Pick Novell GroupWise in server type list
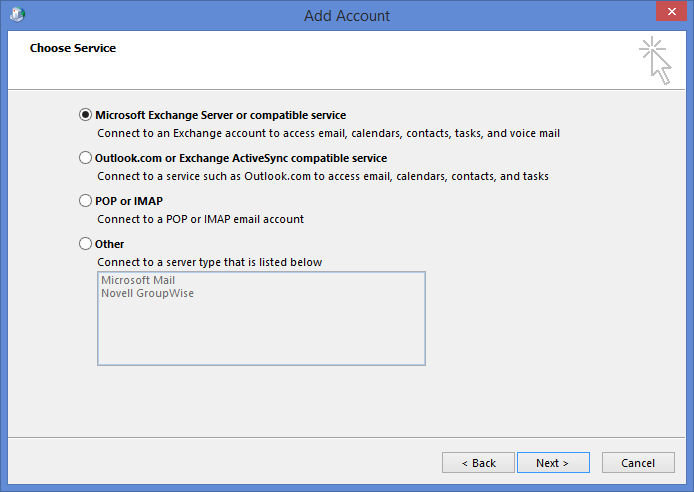The height and width of the screenshot is (492, 694). pos(147,294)
